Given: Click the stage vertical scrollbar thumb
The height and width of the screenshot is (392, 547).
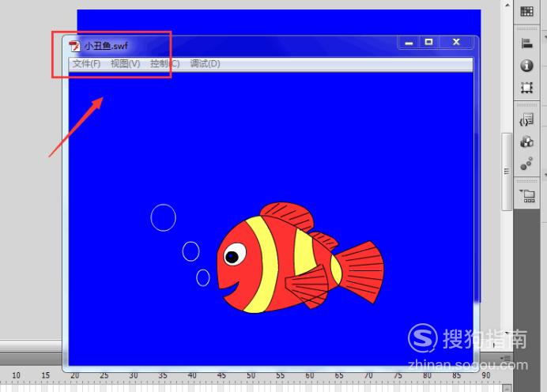Looking at the screenshot, I should 507,171.
